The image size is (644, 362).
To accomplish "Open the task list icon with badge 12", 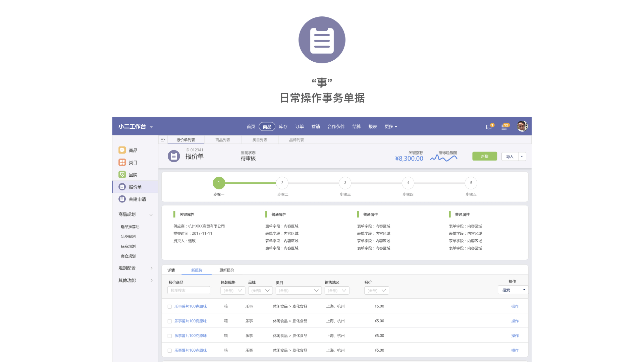I will click(504, 127).
